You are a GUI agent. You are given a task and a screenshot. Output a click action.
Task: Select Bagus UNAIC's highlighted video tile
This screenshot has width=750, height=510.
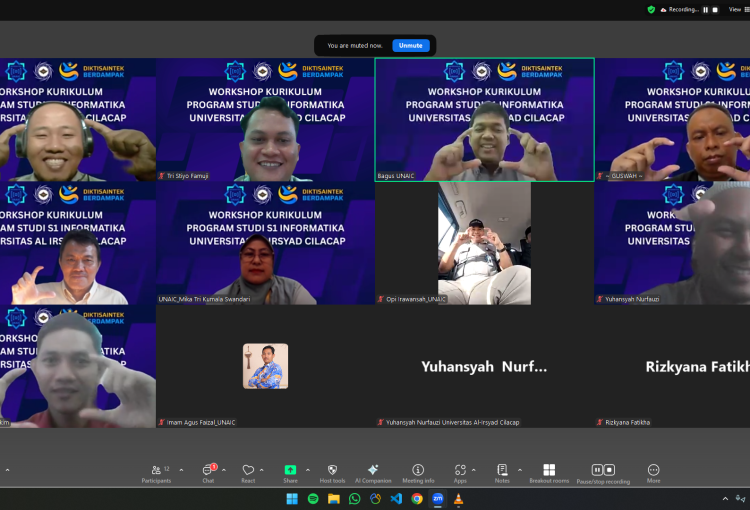click(484, 119)
